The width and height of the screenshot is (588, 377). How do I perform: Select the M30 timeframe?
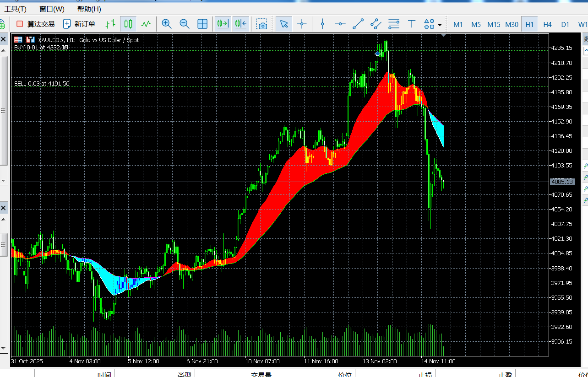coord(512,24)
